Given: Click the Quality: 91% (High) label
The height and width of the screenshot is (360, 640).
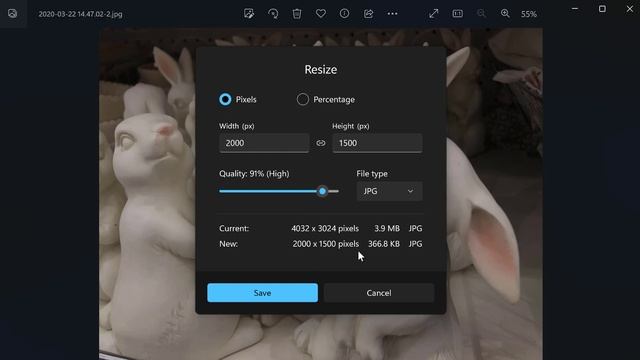Looking at the screenshot, I should [254, 173].
